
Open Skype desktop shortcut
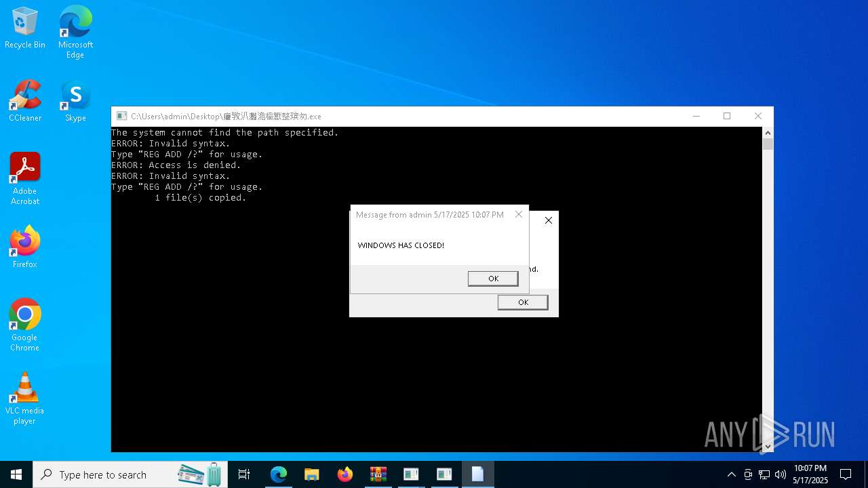75,102
